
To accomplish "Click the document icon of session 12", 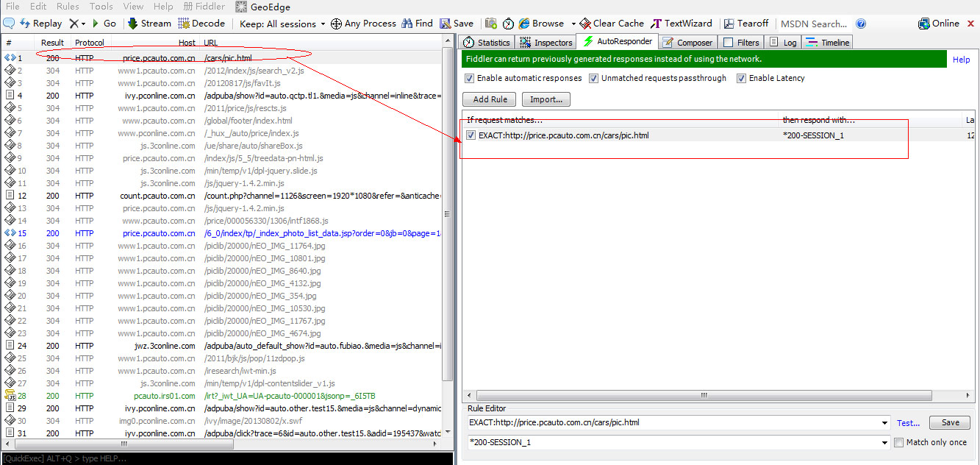I will click(x=10, y=195).
